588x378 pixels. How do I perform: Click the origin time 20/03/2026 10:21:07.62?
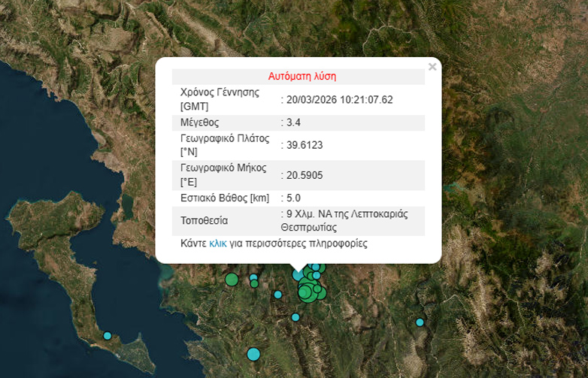pos(339,99)
